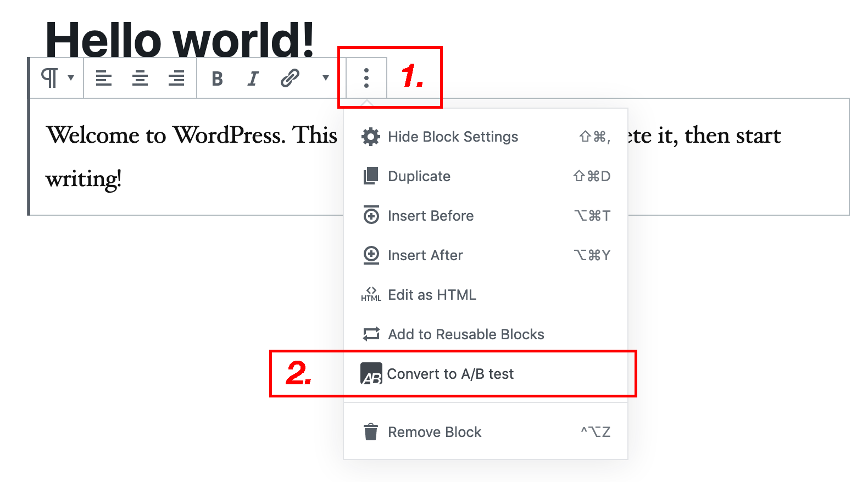Align text left in toolbar
The width and height of the screenshot is (868, 482).
[x=104, y=78]
